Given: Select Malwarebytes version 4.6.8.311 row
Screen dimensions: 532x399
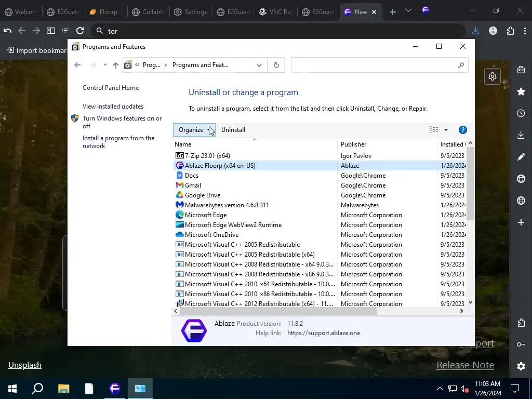Looking at the screenshot, I should tap(319, 205).
